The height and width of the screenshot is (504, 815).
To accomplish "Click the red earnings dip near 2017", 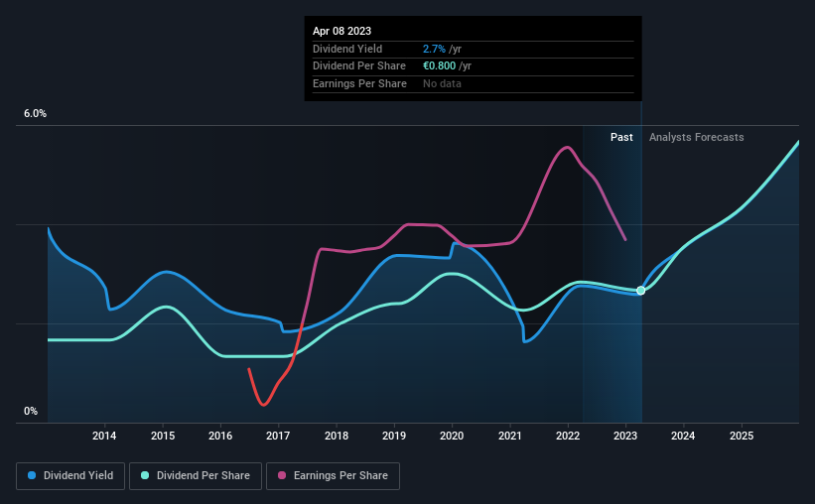I will (263, 403).
